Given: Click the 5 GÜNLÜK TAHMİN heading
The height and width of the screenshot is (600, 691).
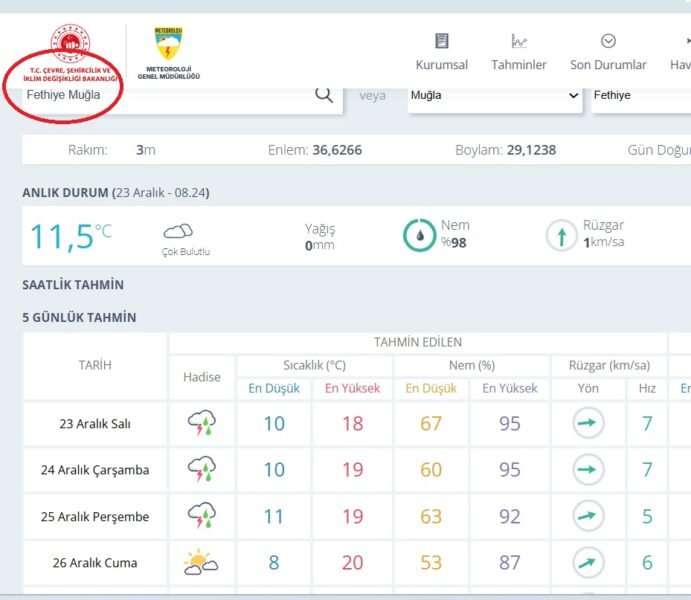Looking at the screenshot, I should click(x=79, y=318).
